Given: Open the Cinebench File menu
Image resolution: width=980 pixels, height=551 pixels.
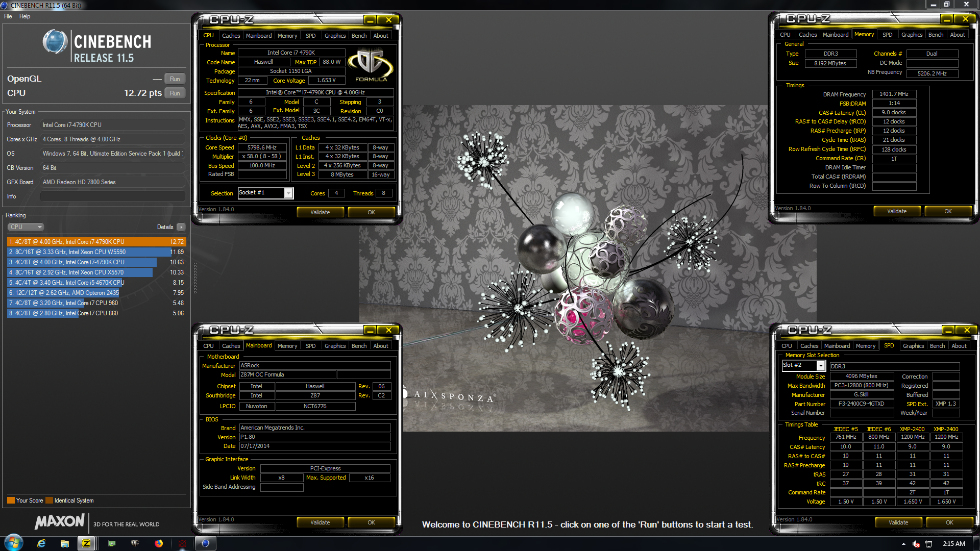Looking at the screenshot, I should [x=8, y=16].
